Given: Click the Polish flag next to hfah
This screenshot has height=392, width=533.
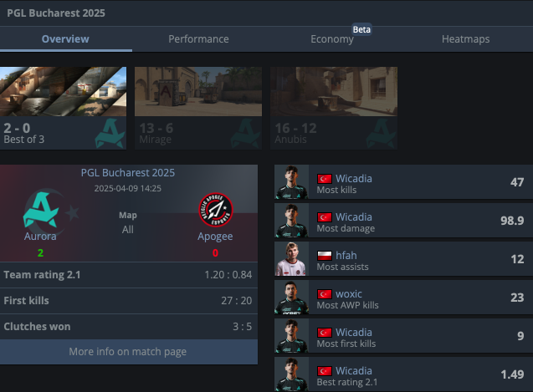Looking at the screenshot, I should click(325, 256).
